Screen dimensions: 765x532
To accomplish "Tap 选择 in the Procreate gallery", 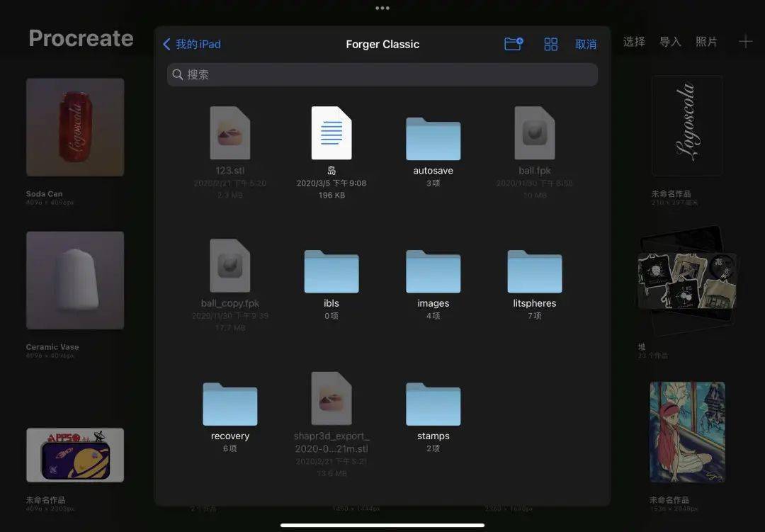I will click(x=633, y=41).
